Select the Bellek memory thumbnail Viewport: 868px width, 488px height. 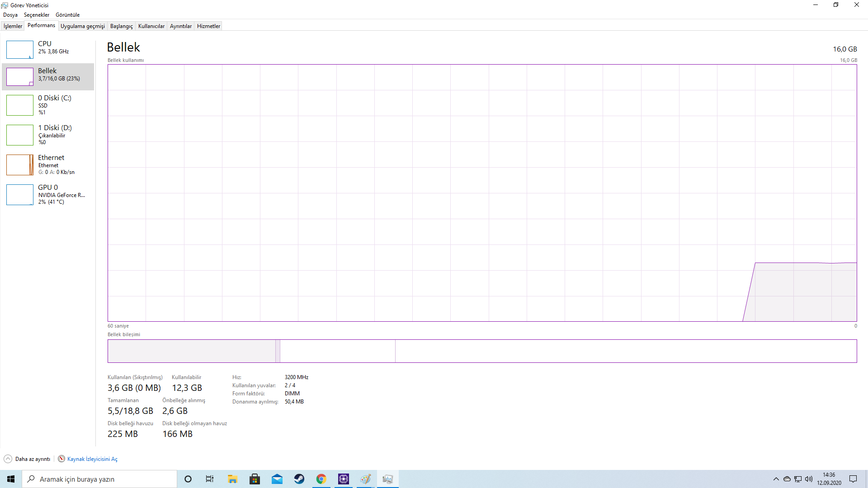coord(20,77)
